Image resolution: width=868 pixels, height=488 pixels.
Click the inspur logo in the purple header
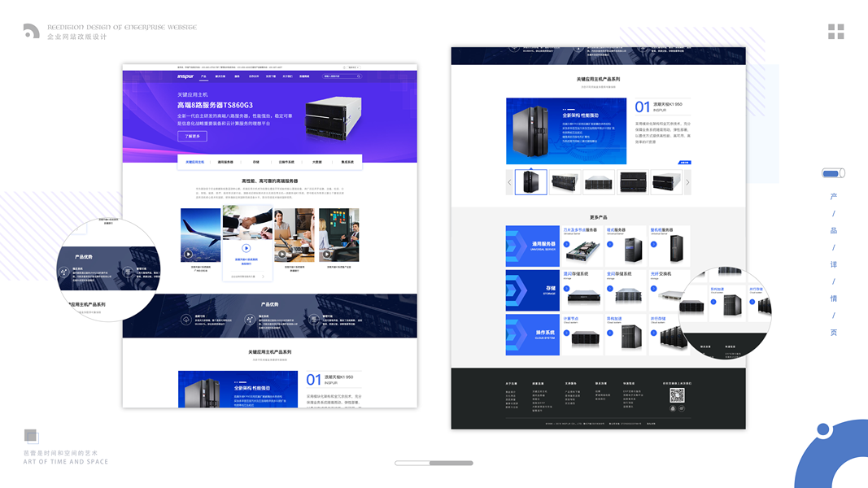tap(185, 76)
